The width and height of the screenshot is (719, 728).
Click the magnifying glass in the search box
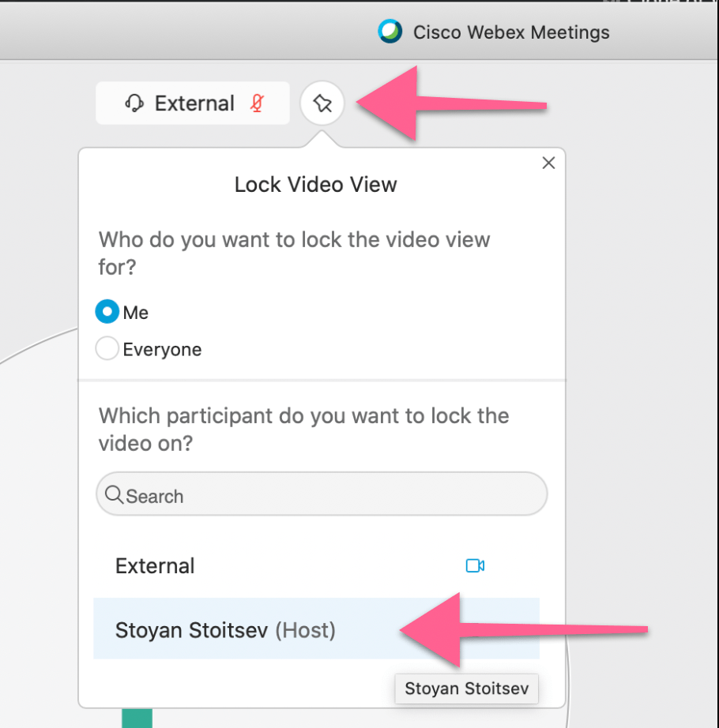[114, 495]
